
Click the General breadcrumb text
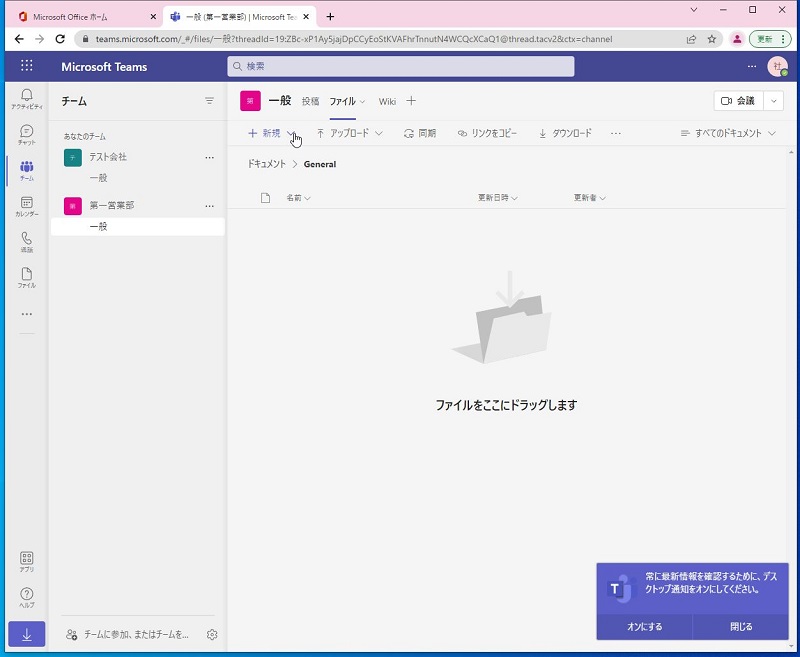pyautogui.click(x=320, y=164)
